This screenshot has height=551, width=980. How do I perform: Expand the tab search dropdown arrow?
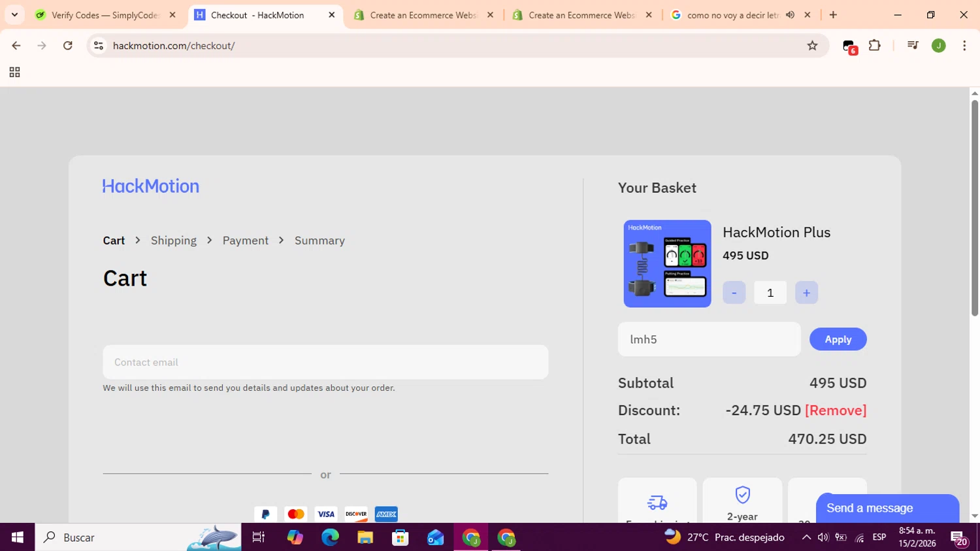[14, 15]
